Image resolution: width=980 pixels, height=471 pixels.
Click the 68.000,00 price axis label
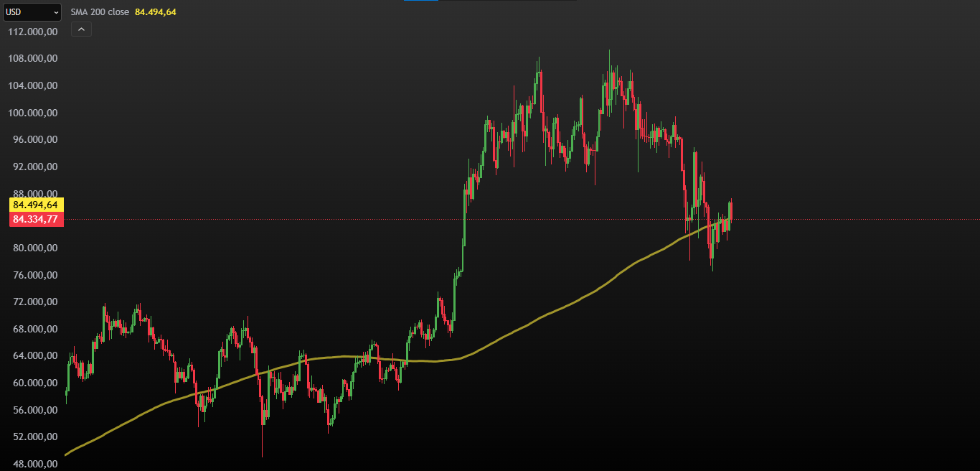35,329
